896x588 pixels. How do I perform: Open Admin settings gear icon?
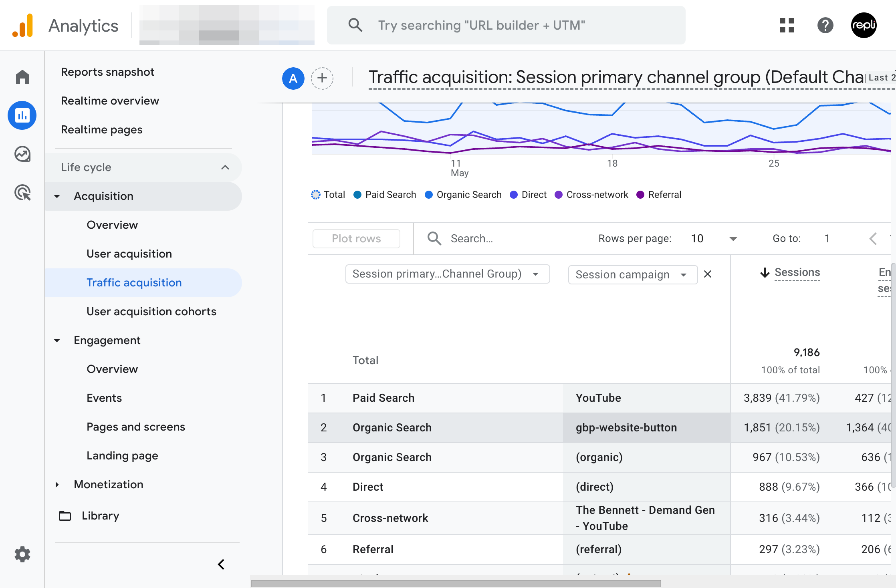[x=22, y=554]
